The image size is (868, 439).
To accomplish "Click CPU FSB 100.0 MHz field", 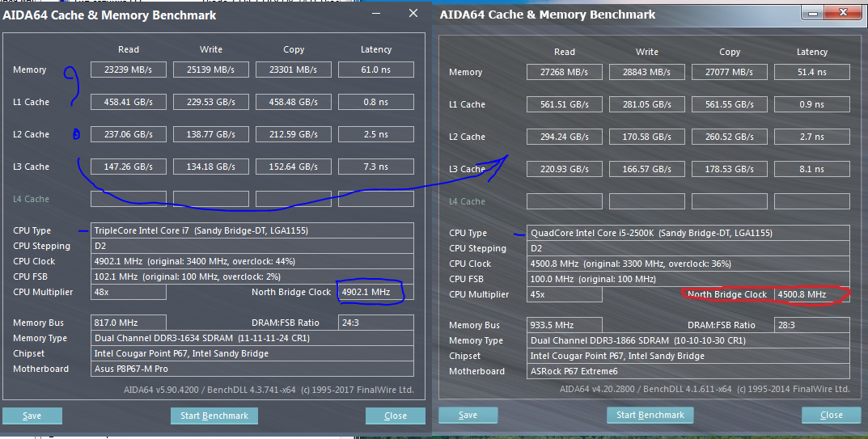I will point(688,279).
